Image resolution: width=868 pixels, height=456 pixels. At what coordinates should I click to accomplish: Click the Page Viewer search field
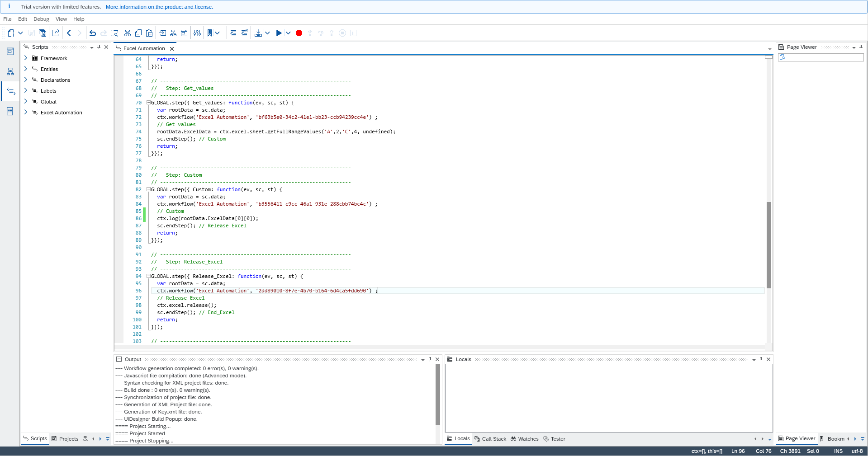pyautogui.click(x=821, y=57)
